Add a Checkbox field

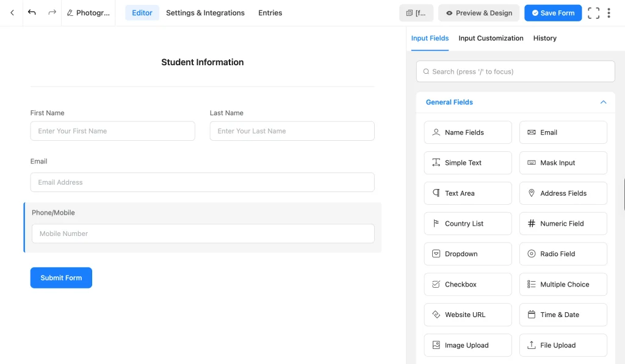(468, 284)
